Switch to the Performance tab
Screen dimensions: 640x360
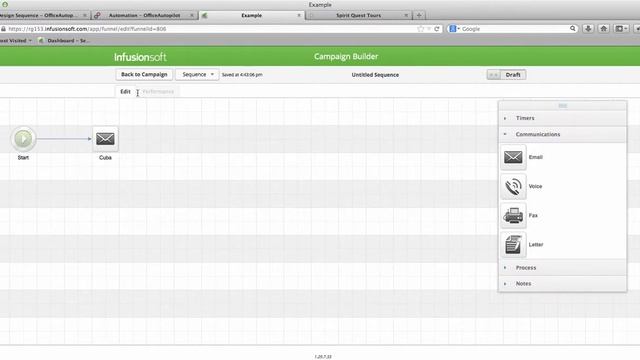click(x=158, y=91)
